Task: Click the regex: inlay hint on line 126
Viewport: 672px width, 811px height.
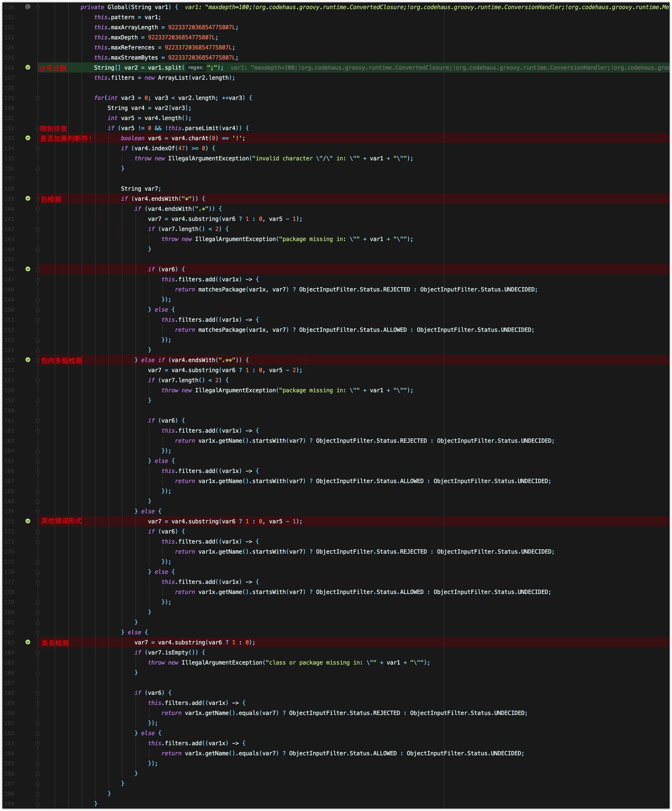Action: 196,68
